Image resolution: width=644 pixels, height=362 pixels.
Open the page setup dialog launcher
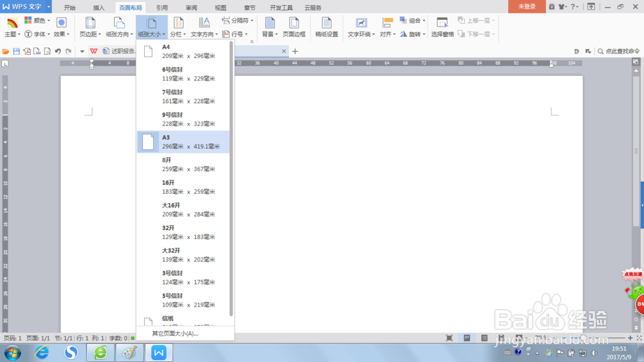pos(252,41)
